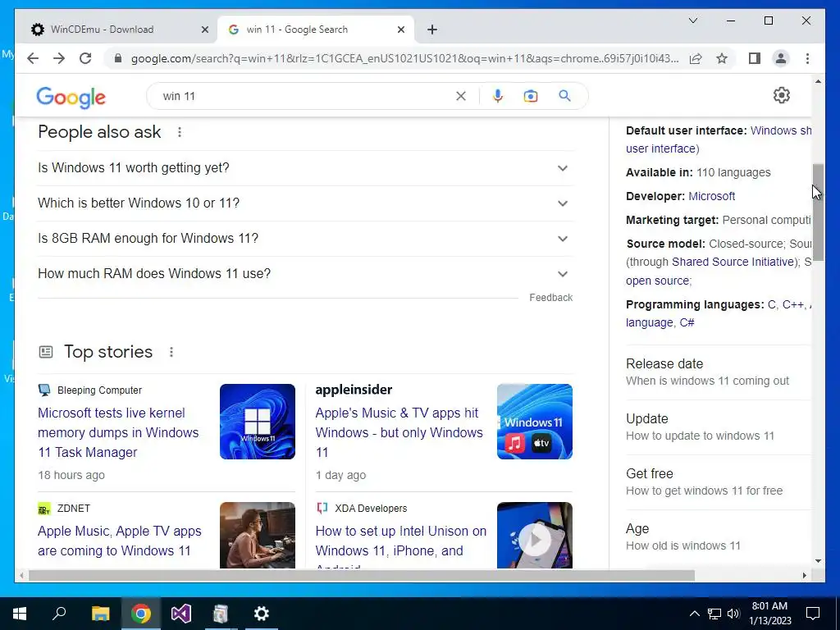The image size is (840, 630).
Task: Open the volume control in the tray
Action: (x=733, y=614)
